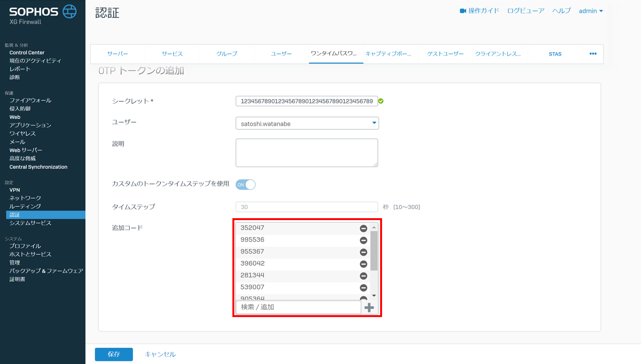The image size is (641, 364).
Task: Toggle custom token timestep switch off
Action: [x=245, y=185]
